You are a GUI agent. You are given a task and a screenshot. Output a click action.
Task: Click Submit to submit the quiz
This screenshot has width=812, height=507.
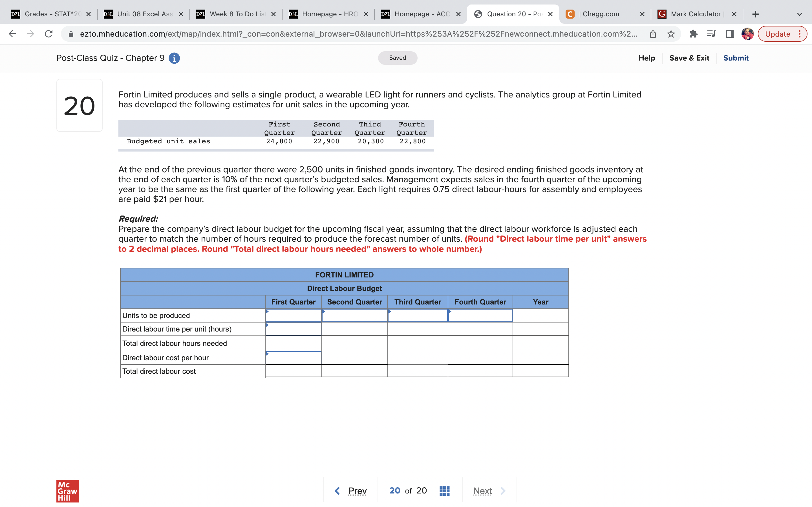736,58
